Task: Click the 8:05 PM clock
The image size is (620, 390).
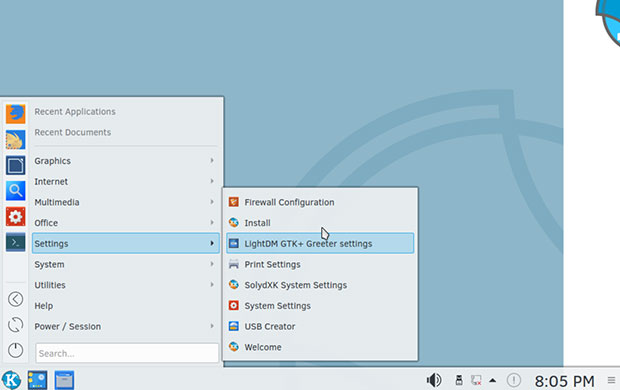Action: pyautogui.click(x=564, y=381)
